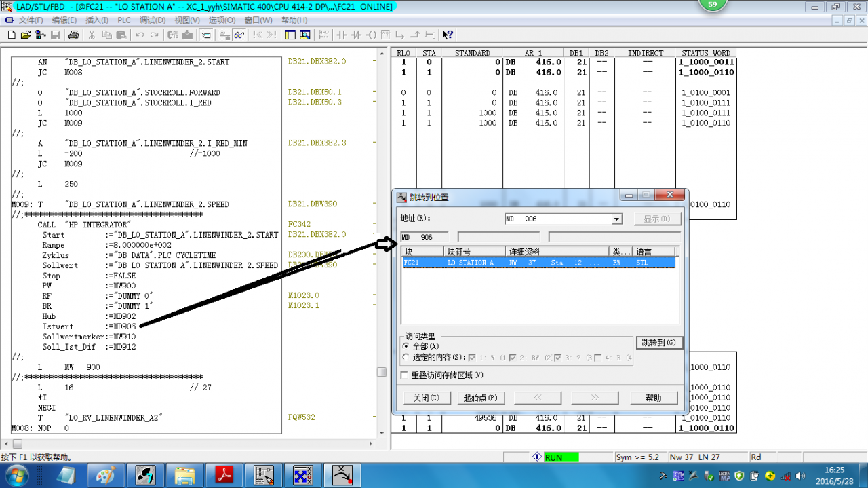Open the Start menu orb

click(16, 474)
